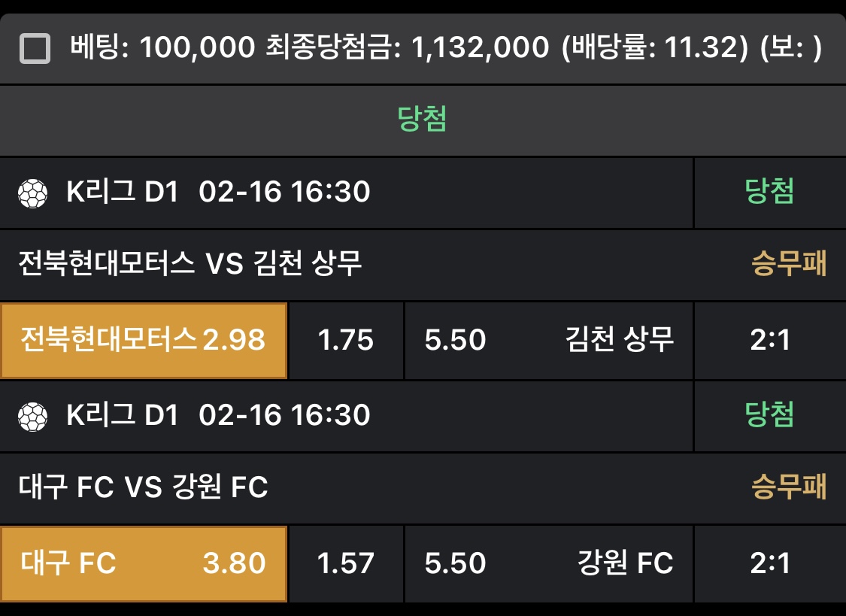Select the 1.57 draw odds cell
The width and height of the screenshot is (846, 616).
pyautogui.click(x=346, y=563)
